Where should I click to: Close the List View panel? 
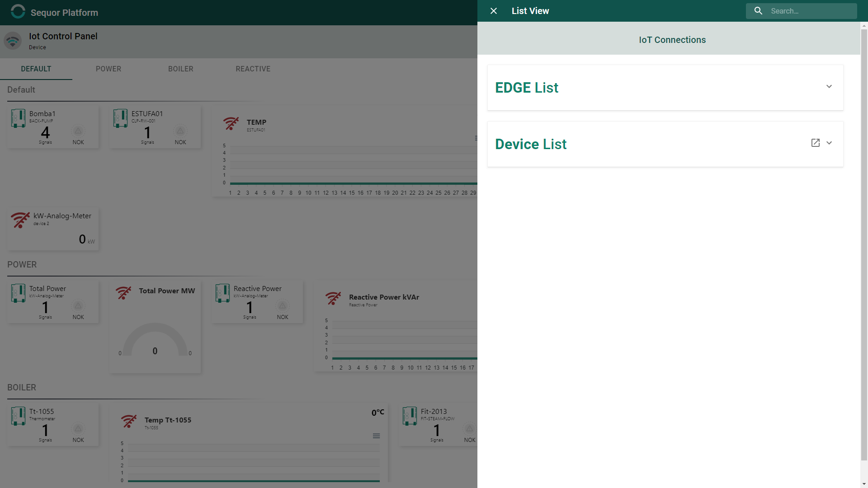click(494, 11)
